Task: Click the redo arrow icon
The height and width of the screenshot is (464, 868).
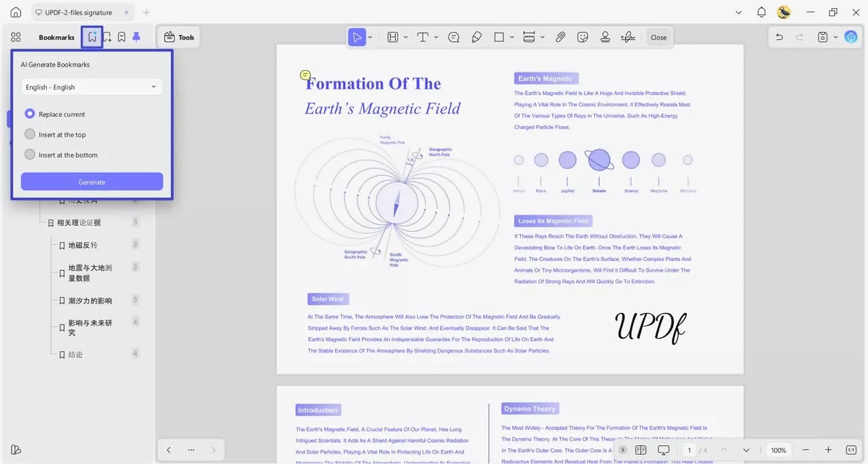Action: click(800, 37)
